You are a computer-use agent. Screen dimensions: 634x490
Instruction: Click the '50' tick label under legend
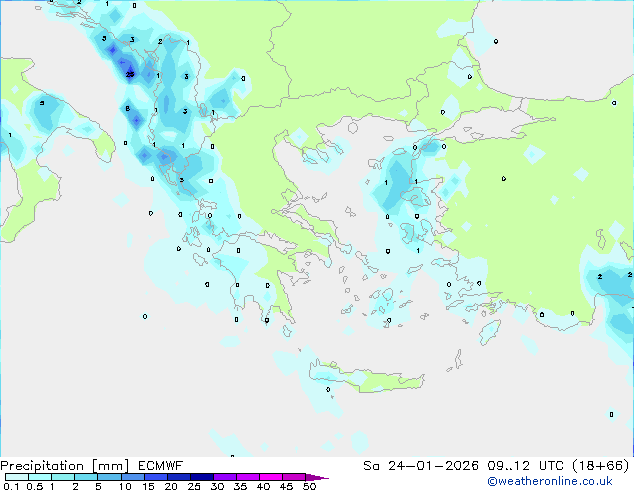[309, 486]
